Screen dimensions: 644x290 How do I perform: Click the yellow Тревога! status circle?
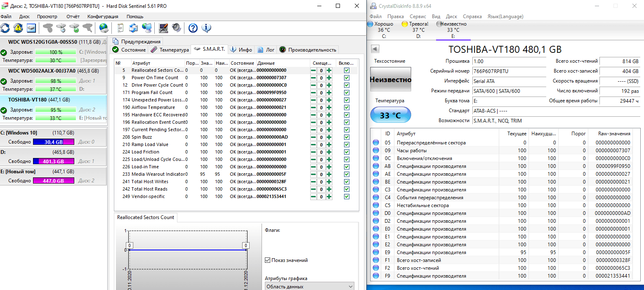(x=405, y=24)
